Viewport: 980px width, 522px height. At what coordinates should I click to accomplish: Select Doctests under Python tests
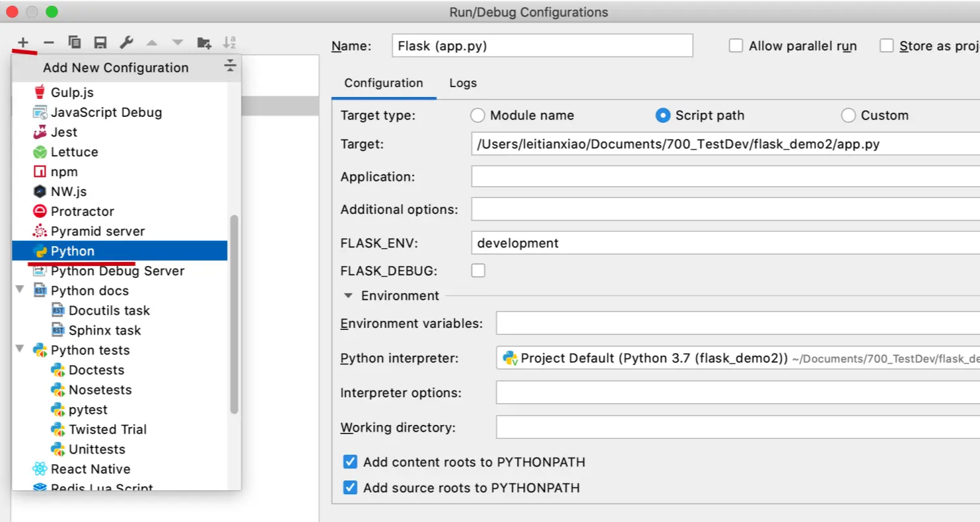(x=120, y=370)
